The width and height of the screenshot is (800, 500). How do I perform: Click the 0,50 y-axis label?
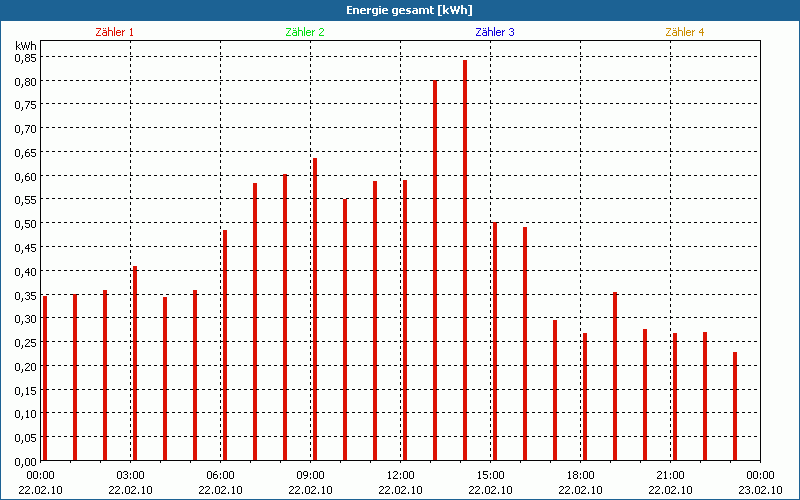[x=26, y=224]
